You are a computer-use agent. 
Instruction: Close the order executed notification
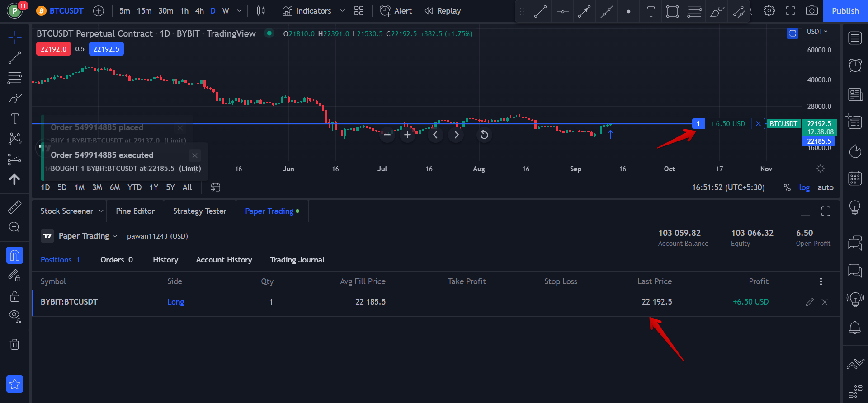coord(194,155)
